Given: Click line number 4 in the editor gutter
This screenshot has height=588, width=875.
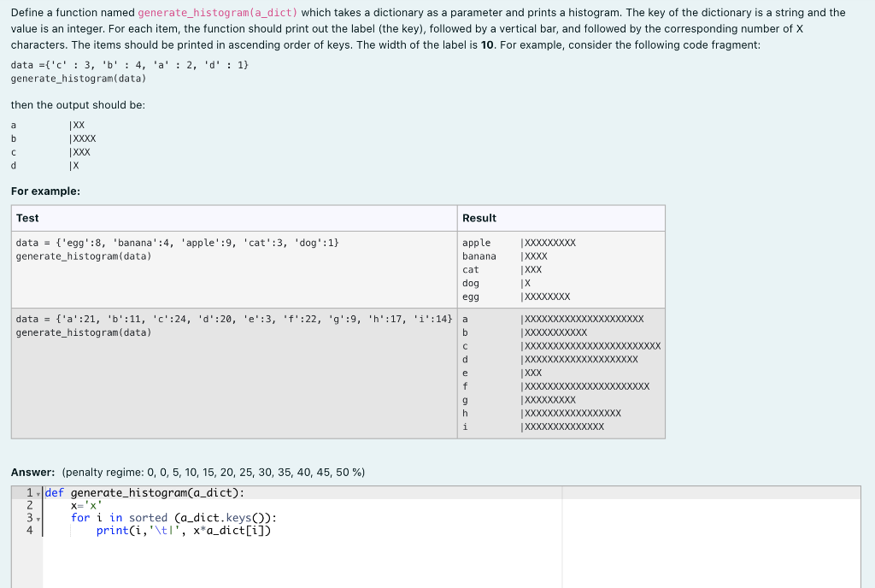Looking at the screenshot, I should click(x=28, y=529).
